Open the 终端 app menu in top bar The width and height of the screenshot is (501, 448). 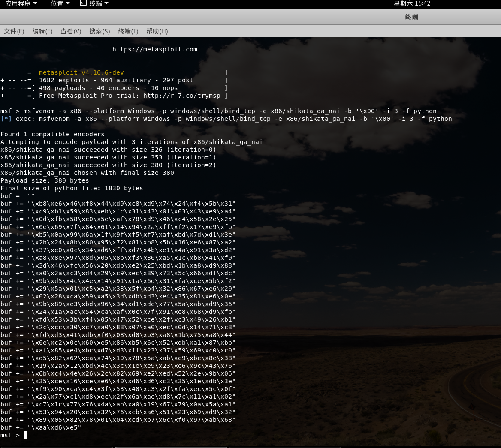click(99, 3)
